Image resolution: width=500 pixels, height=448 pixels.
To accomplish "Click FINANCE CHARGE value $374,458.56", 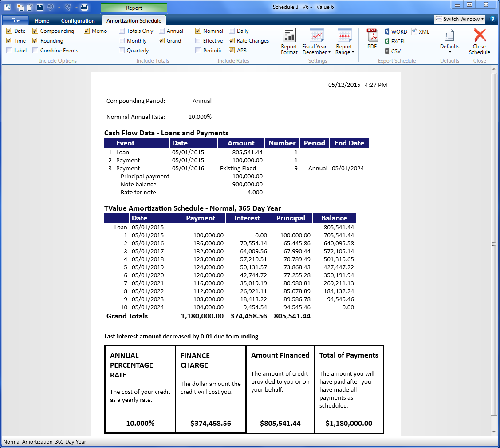I will (x=211, y=424).
